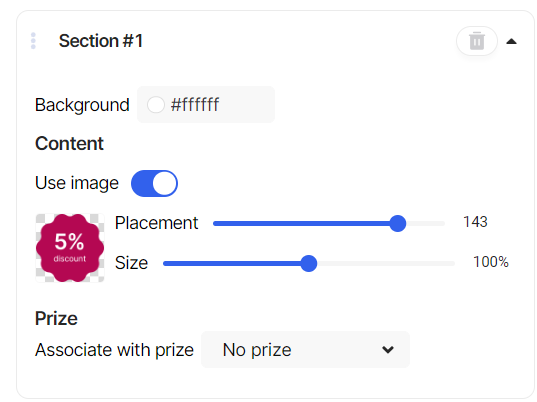
Task: Click the filled part of Placement track
Action: [301, 224]
